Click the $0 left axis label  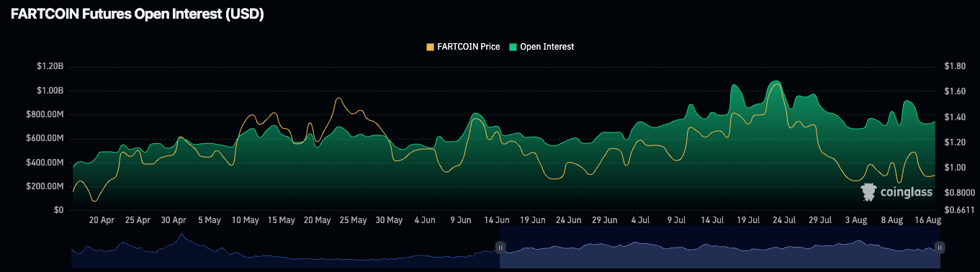(58, 210)
